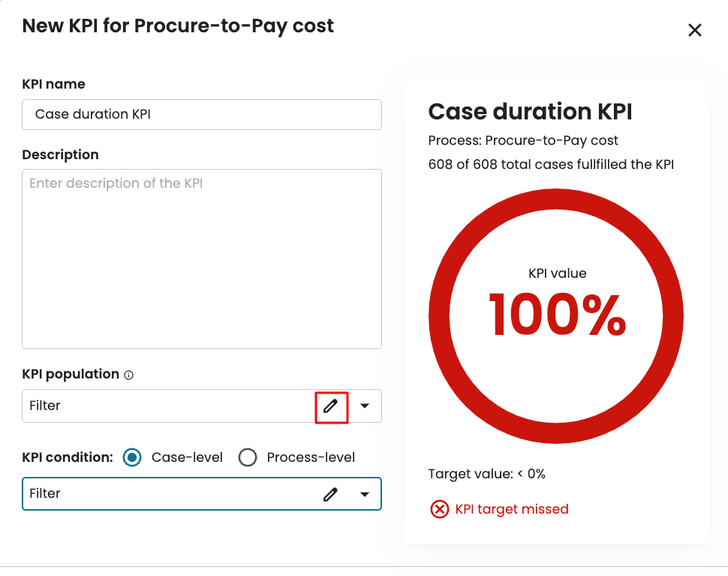The image size is (728, 576).
Task: Click the 100% KPI value figure
Action: 557,314
